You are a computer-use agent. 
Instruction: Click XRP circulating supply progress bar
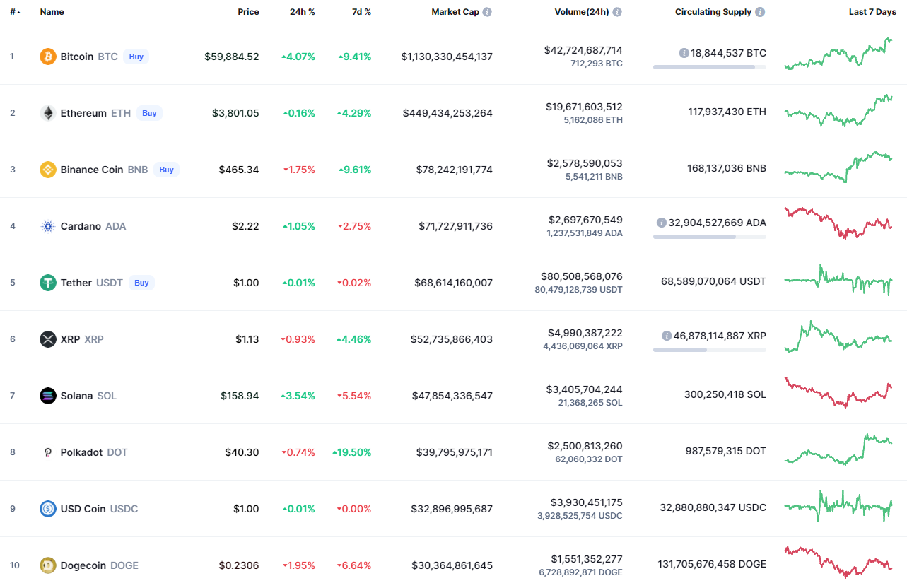(710, 350)
